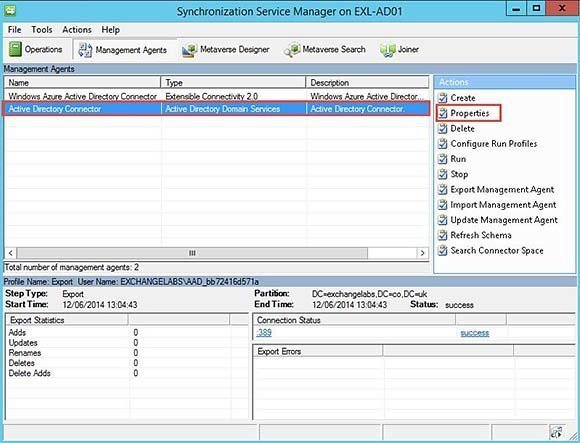Click the agents list right scroll arrow
The image size is (580, 443).
422,253
